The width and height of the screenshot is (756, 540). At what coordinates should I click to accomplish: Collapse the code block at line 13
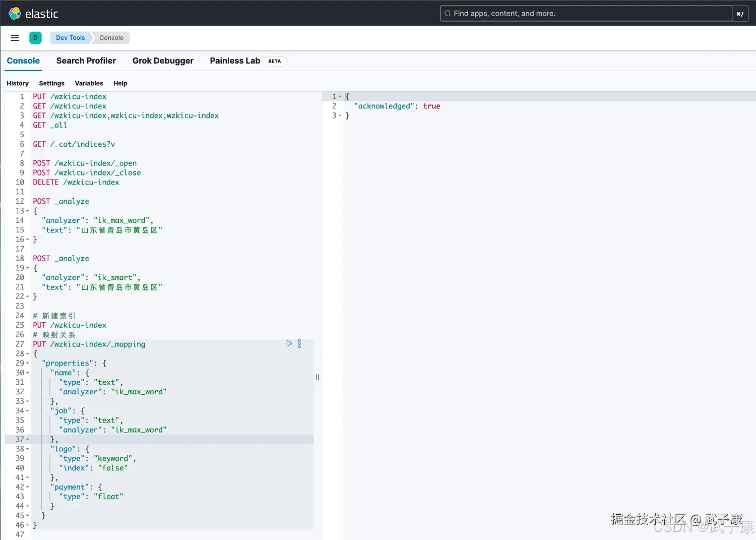point(28,211)
